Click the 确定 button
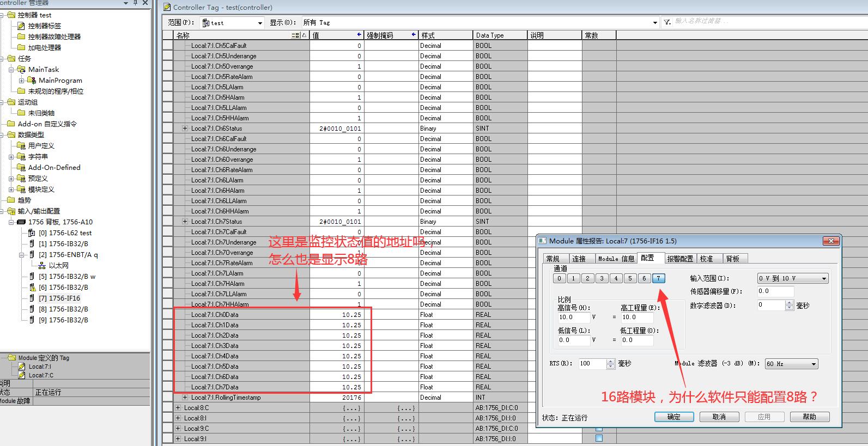This screenshot has height=446, width=868. pyautogui.click(x=673, y=417)
